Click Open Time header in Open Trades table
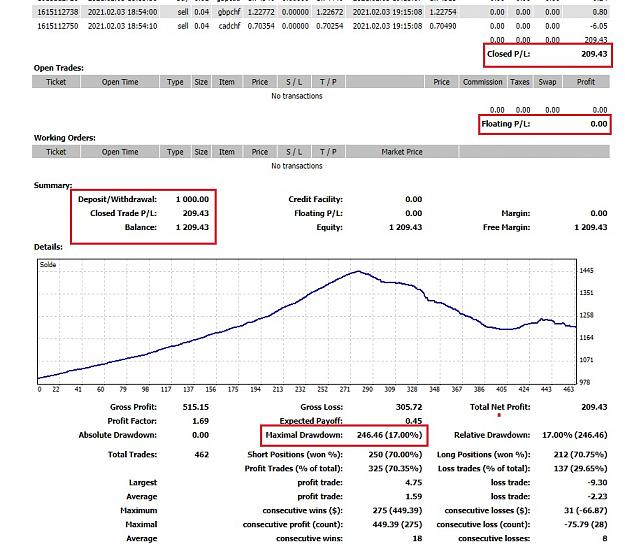The height and width of the screenshot is (544, 625). [x=120, y=82]
